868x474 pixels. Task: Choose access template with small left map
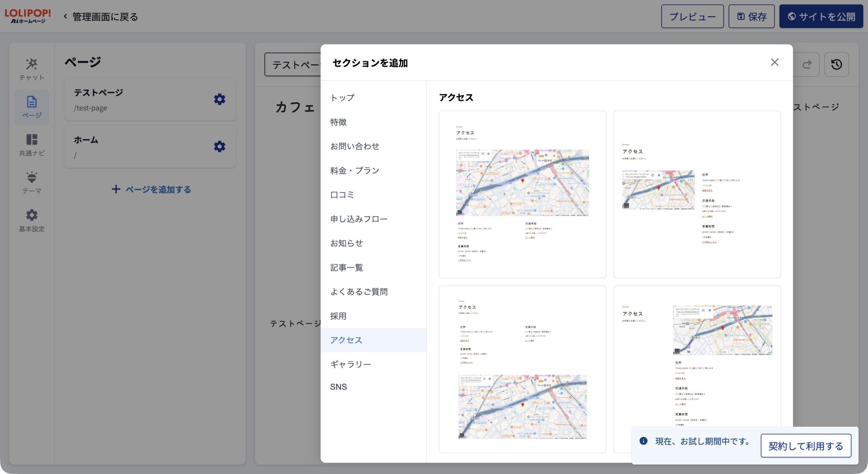point(697,194)
